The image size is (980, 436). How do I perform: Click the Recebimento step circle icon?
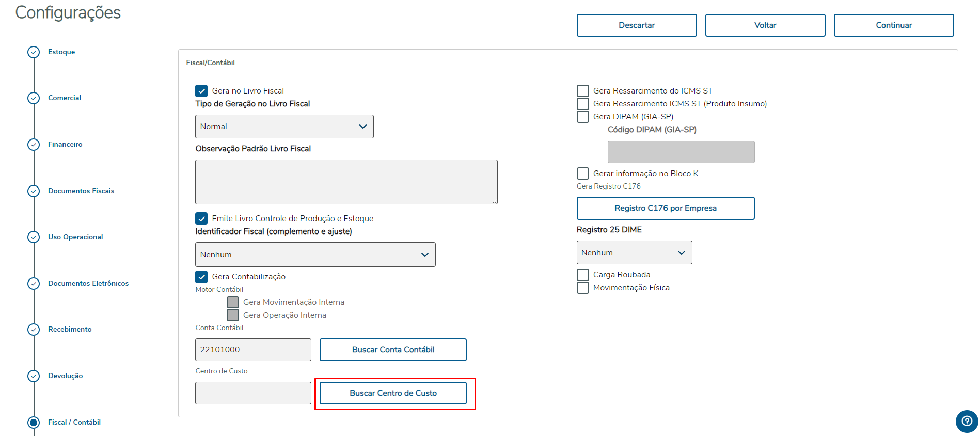point(34,330)
